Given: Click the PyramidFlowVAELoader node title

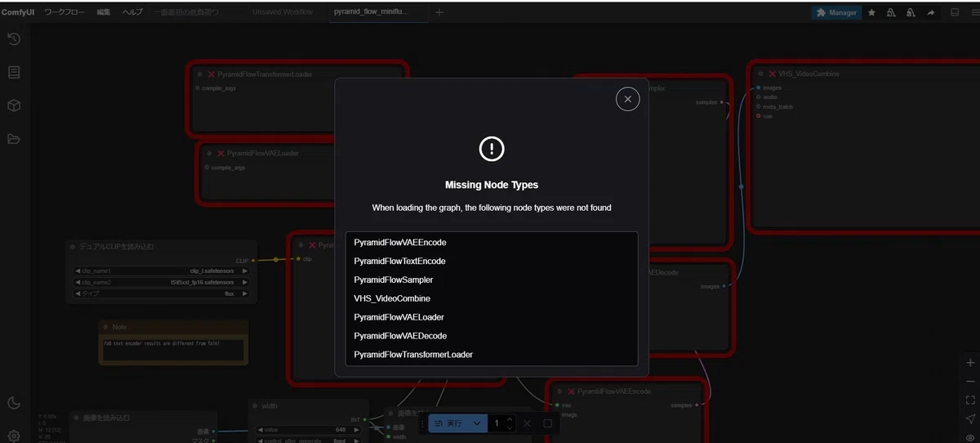Looking at the screenshot, I should point(263,153).
